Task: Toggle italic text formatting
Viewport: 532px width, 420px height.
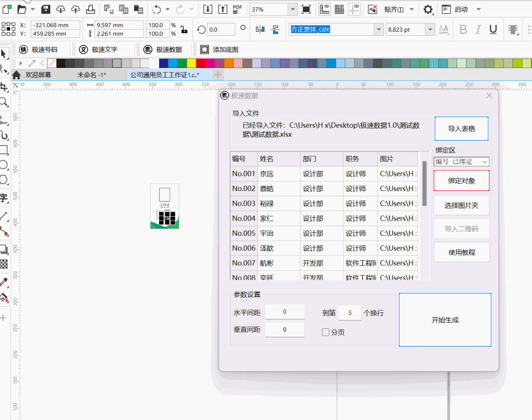Action: [478, 30]
